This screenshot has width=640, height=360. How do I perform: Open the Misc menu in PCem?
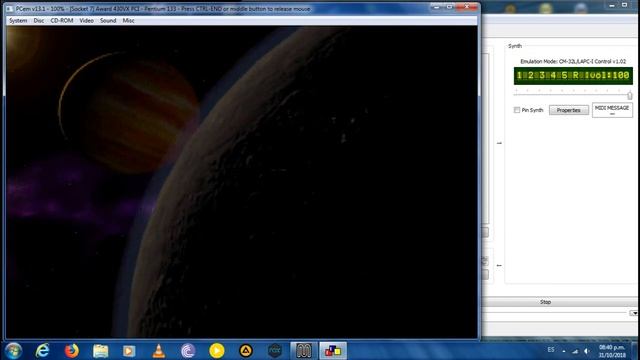click(129, 20)
